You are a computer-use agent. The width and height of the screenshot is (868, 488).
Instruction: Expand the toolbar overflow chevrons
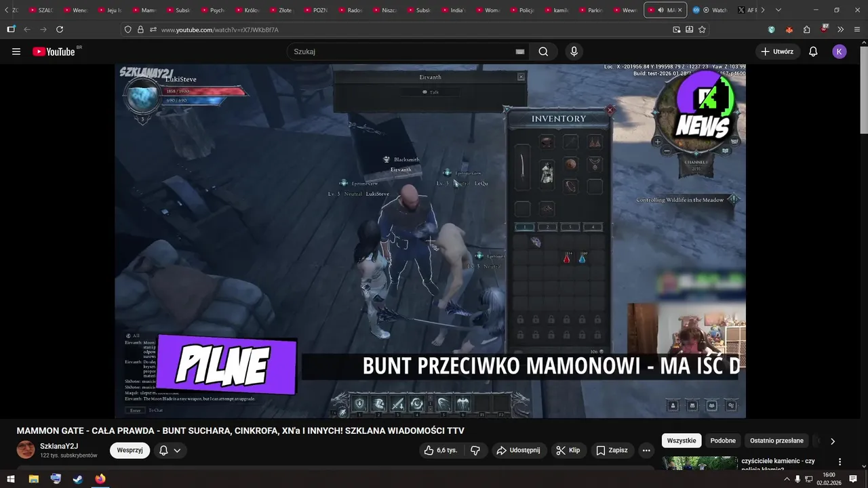pyautogui.click(x=841, y=30)
